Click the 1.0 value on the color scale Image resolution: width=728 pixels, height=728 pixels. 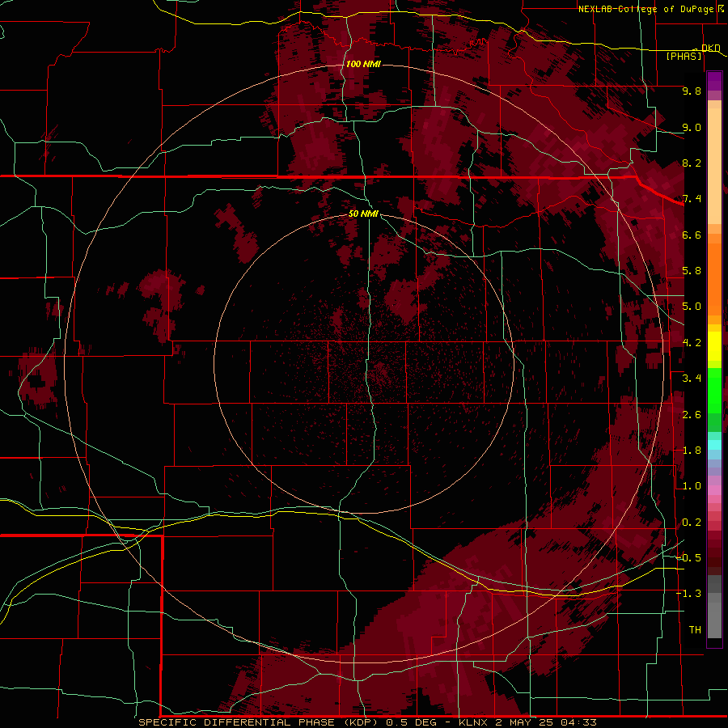(x=692, y=486)
